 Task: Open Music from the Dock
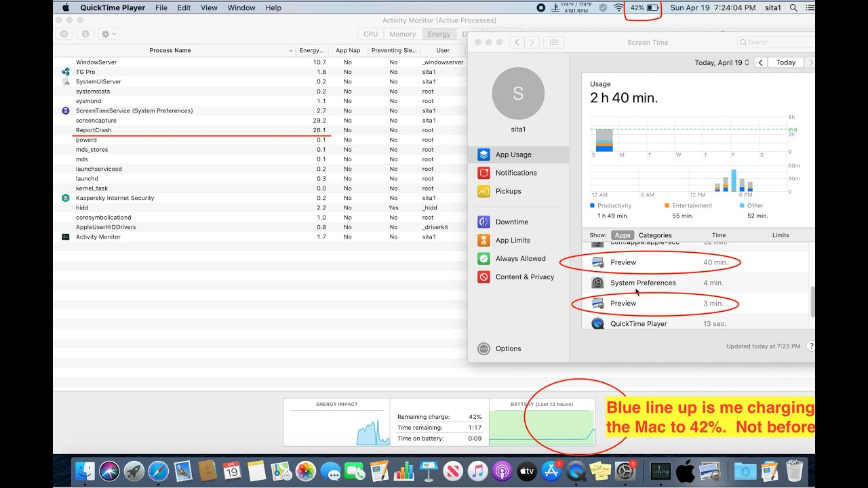pos(478,470)
